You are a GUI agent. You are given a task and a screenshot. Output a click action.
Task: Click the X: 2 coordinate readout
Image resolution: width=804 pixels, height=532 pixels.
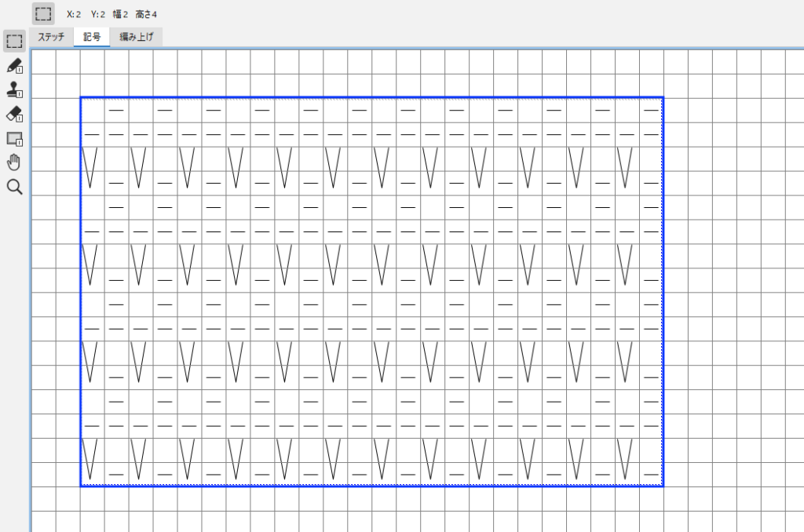tap(74, 14)
